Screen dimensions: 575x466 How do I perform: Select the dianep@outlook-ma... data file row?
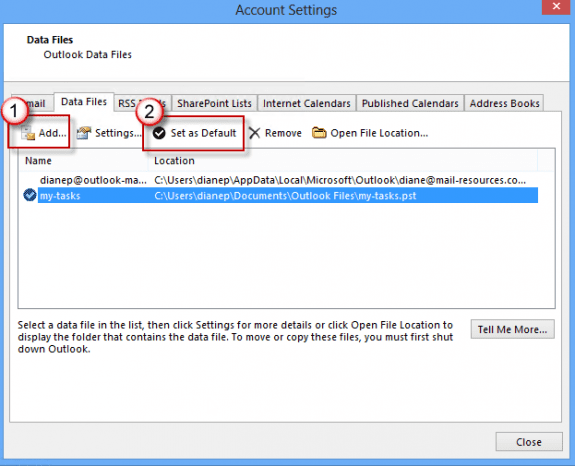[279, 180]
